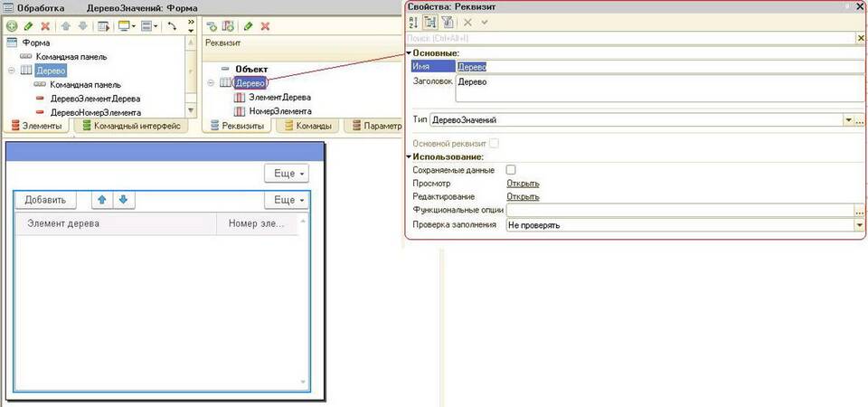Click the Элемент дерева column header

pos(117,223)
